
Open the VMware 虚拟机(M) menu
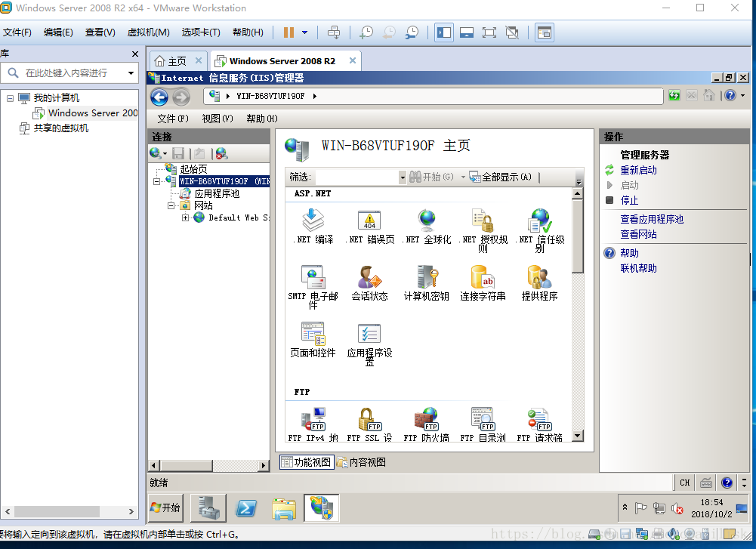coord(149,32)
